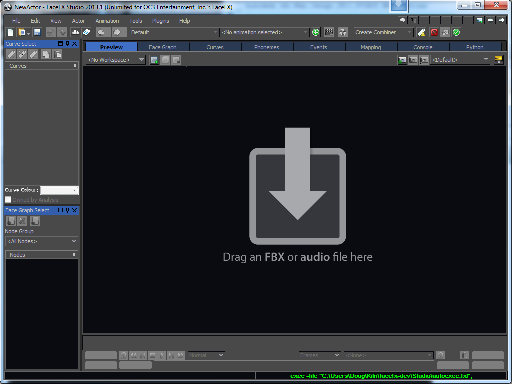Open the Actor menu
Image resolution: width=512 pixels, height=385 pixels.
pos(78,21)
